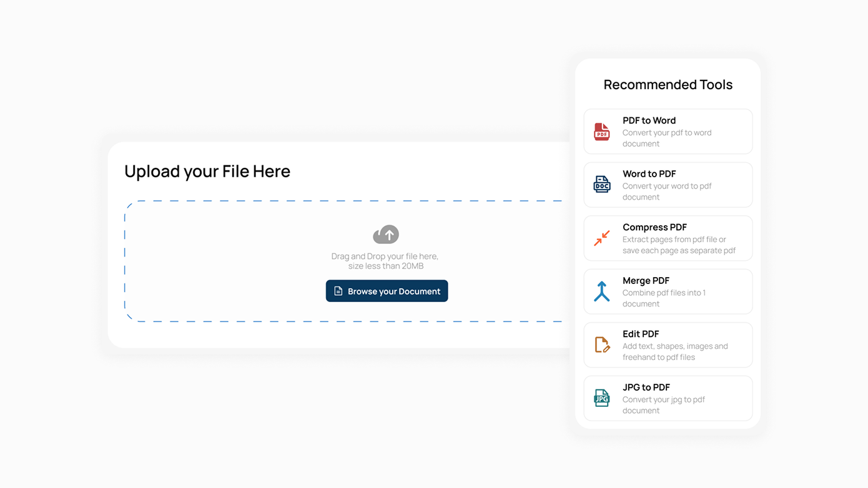This screenshot has height=488, width=868.
Task: Click the 'Recommended Tools' panel heading
Action: point(668,85)
